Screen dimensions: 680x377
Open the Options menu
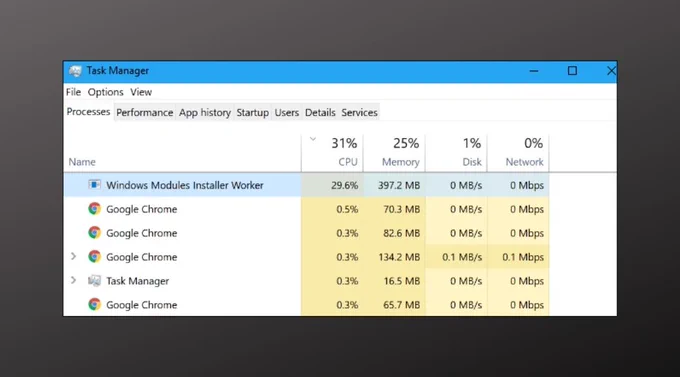coord(105,92)
